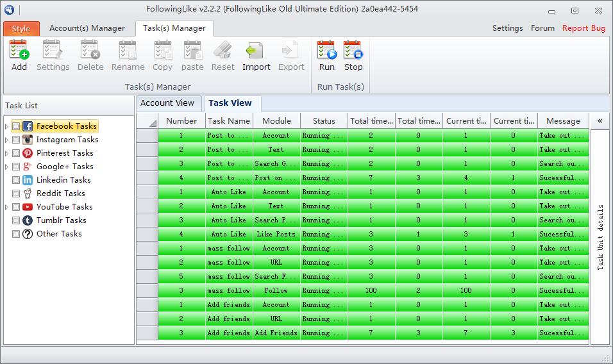The image size is (613, 364).
Task: Switch to Account View tab
Action: [167, 103]
